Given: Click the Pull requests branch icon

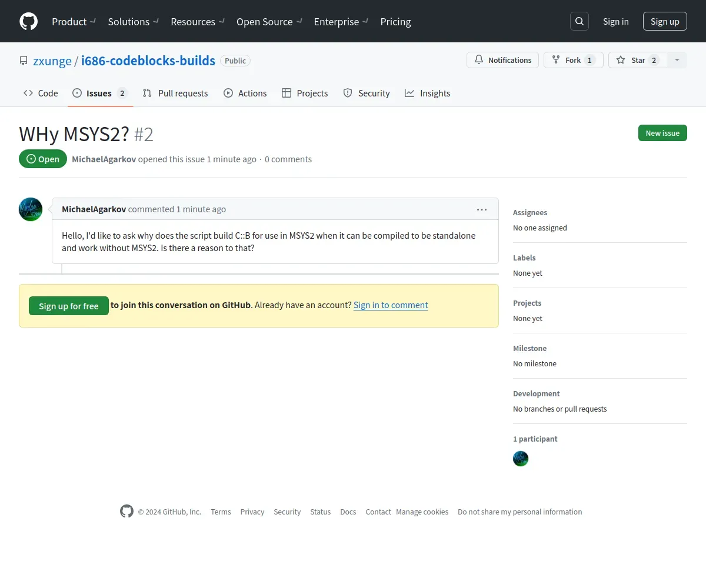Looking at the screenshot, I should point(148,93).
